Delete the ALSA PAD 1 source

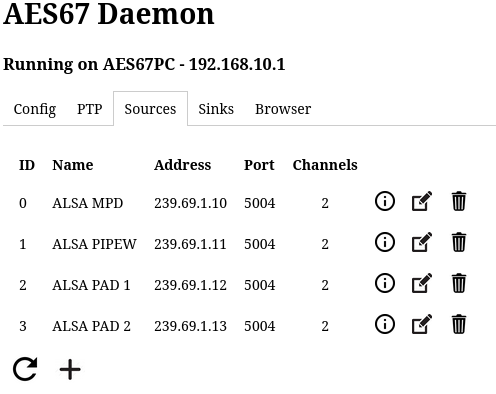click(x=459, y=283)
